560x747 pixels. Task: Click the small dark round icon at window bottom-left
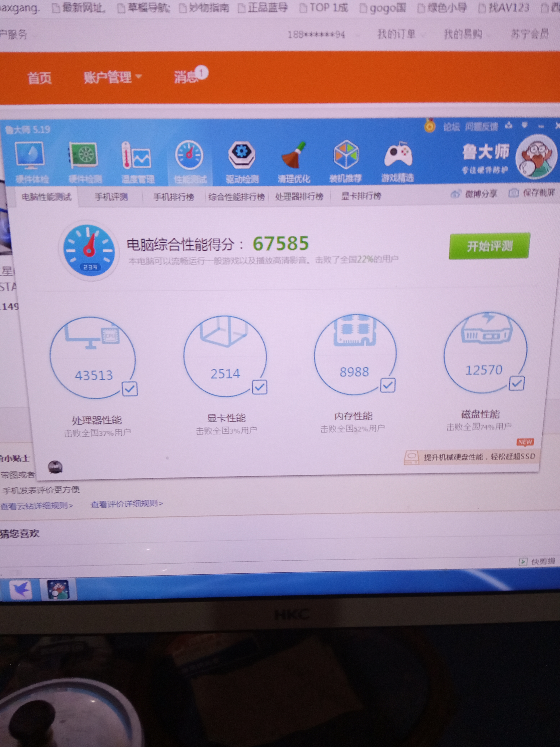[x=55, y=467]
